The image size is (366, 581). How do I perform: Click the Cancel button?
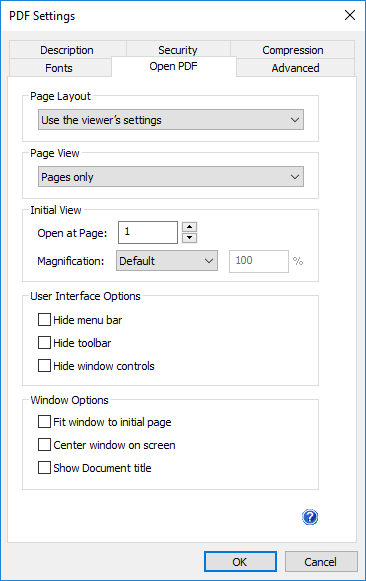321,562
